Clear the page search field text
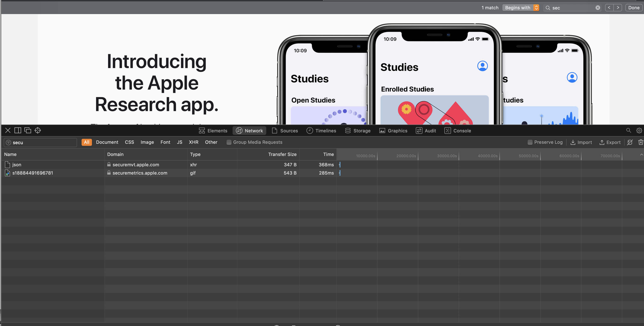Screen dimensions: 644x326 [597, 8]
